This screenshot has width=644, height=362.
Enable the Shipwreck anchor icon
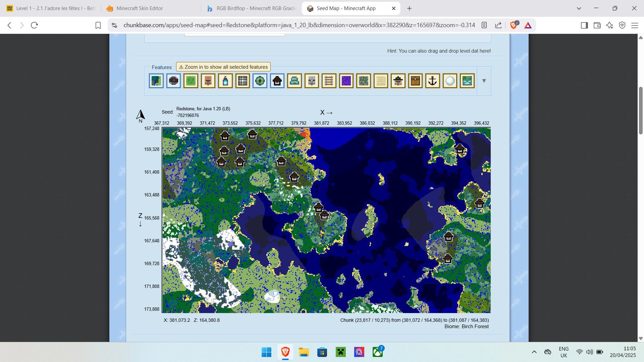pos(433,81)
